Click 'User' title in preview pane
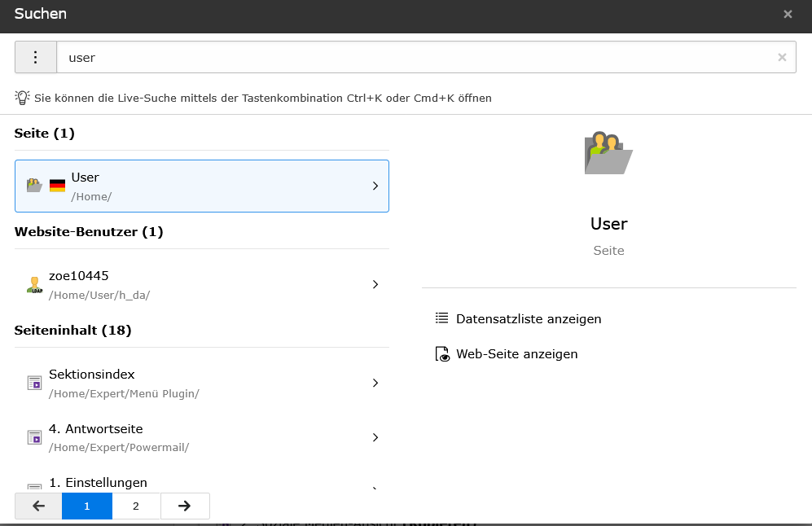 tap(608, 224)
